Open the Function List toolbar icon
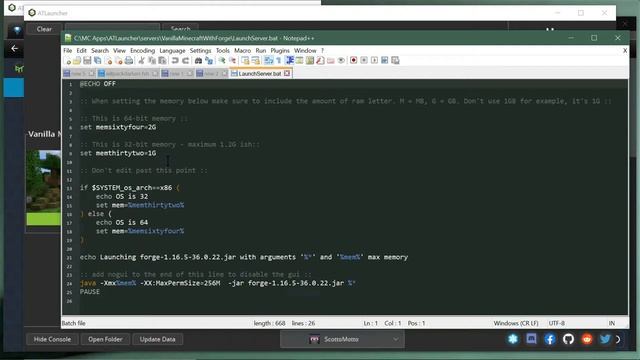 click(x=320, y=61)
